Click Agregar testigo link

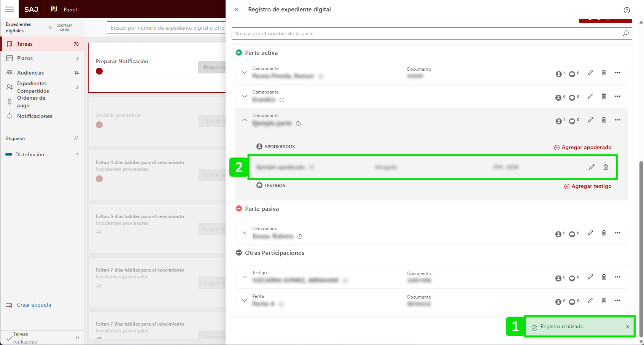coord(588,186)
